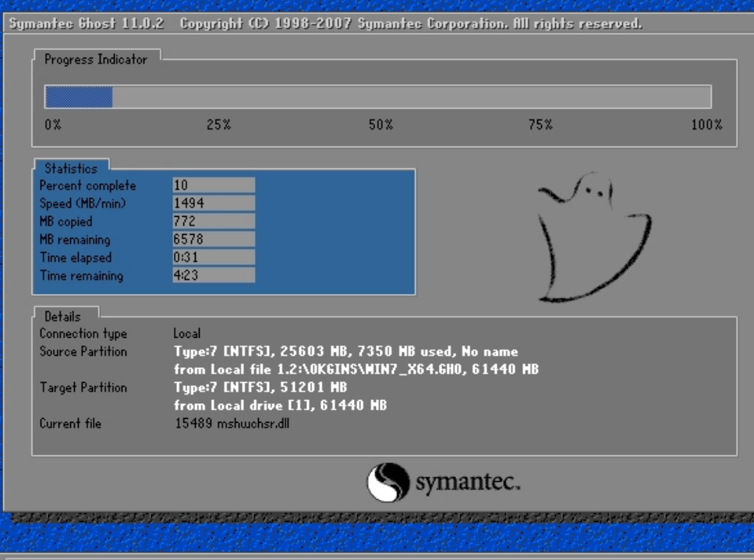
Task: Click the Connection type label
Action: tap(83, 333)
